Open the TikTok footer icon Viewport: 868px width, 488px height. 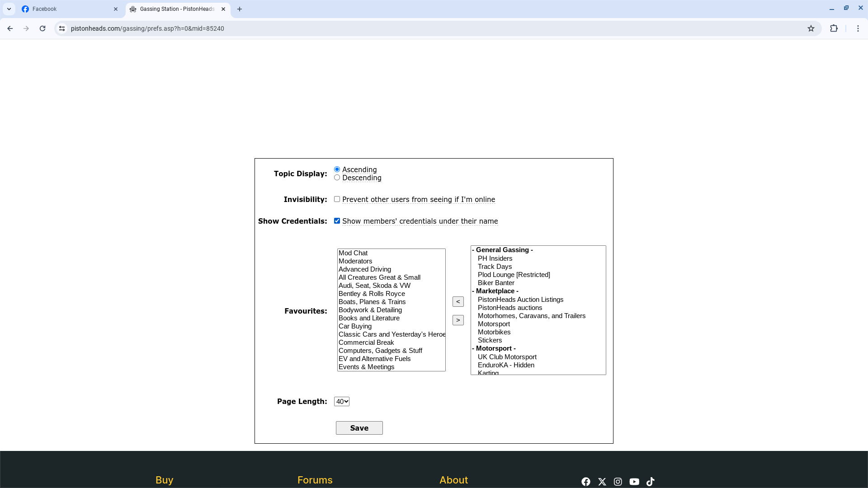click(x=651, y=482)
